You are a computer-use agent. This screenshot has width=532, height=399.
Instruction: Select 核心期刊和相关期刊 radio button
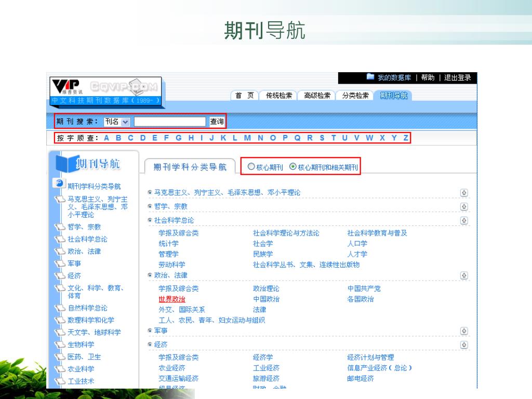pos(293,167)
